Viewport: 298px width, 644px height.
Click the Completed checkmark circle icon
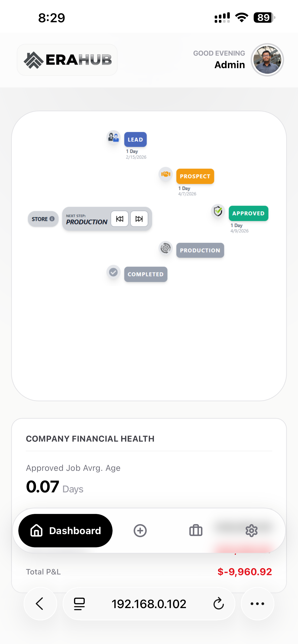(x=113, y=272)
